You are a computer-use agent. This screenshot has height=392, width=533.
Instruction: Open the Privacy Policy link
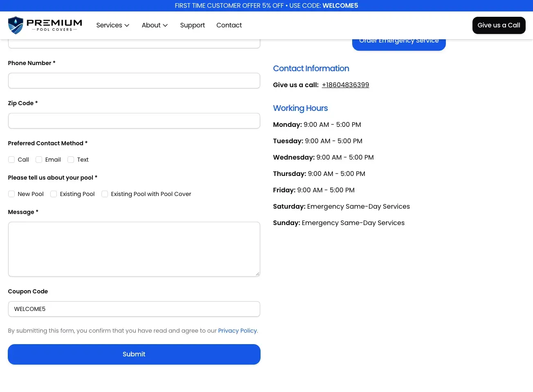pyautogui.click(x=237, y=331)
